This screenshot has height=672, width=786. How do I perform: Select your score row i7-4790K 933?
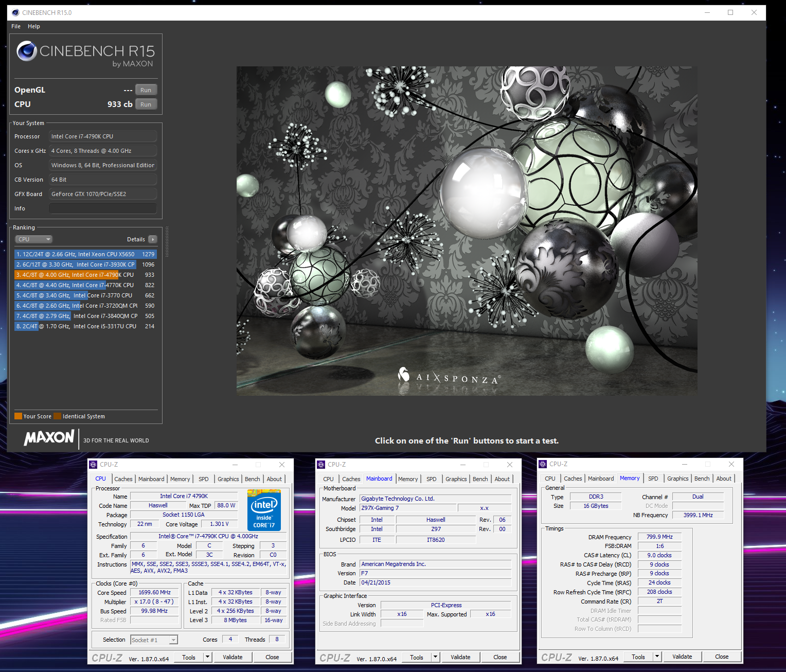coord(85,275)
